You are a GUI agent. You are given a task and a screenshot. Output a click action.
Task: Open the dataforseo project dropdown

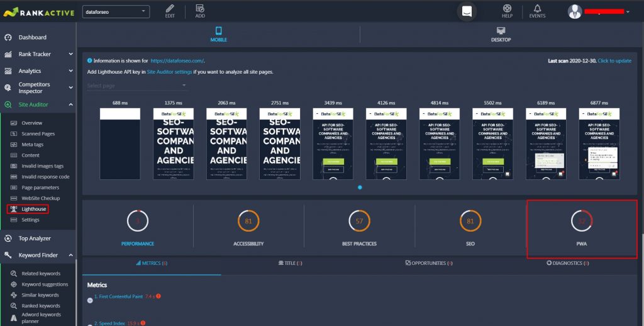pos(116,12)
